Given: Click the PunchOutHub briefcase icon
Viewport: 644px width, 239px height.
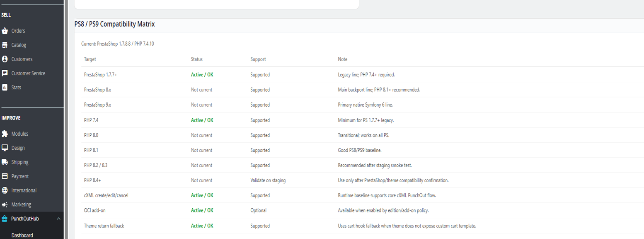Looking at the screenshot, I should 5,219.
